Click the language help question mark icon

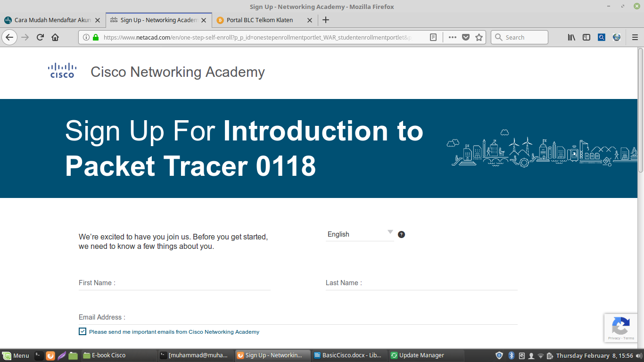pyautogui.click(x=402, y=234)
